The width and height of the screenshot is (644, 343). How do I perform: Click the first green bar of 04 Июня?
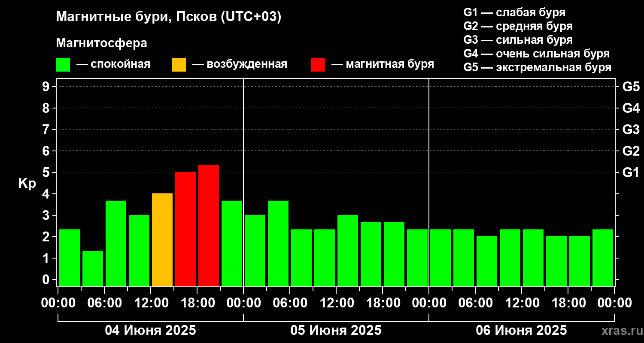pos(70,258)
